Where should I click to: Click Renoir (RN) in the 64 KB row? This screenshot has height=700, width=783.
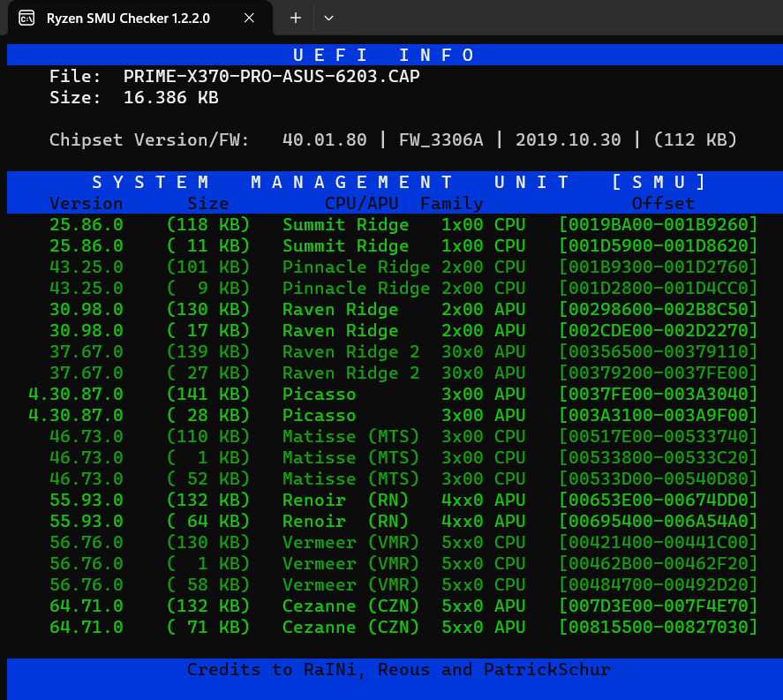tap(345, 522)
